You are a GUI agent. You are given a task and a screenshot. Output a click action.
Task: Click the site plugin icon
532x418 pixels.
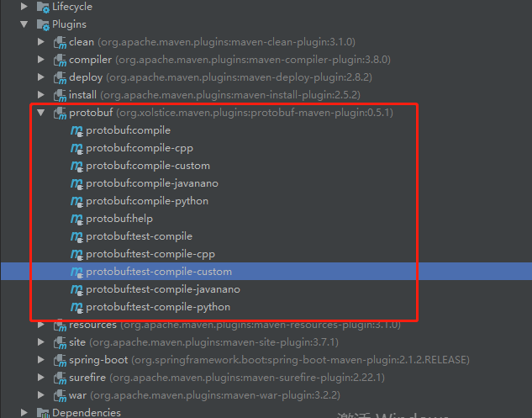pos(60,342)
